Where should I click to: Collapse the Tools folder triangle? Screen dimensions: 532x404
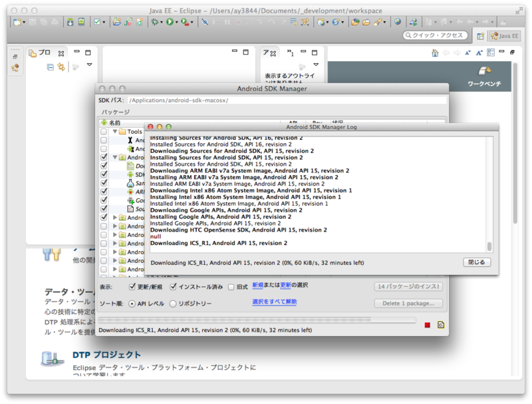point(115,131)
